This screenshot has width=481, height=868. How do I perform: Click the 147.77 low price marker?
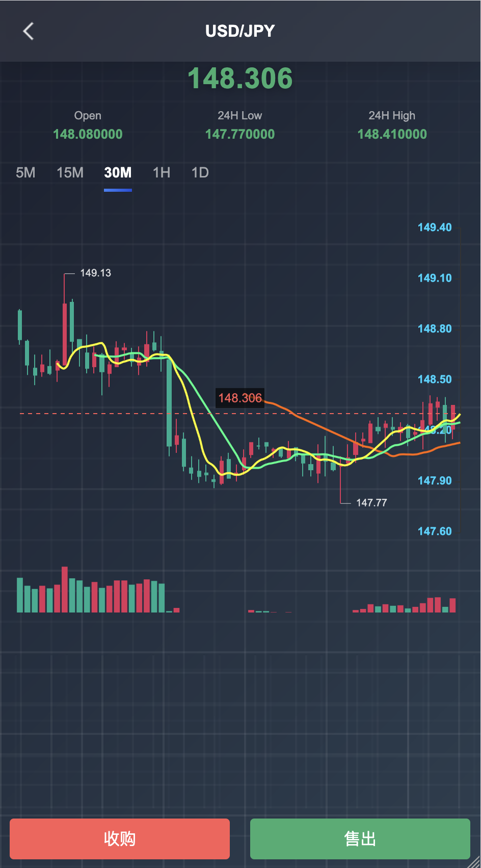point(371,503)
